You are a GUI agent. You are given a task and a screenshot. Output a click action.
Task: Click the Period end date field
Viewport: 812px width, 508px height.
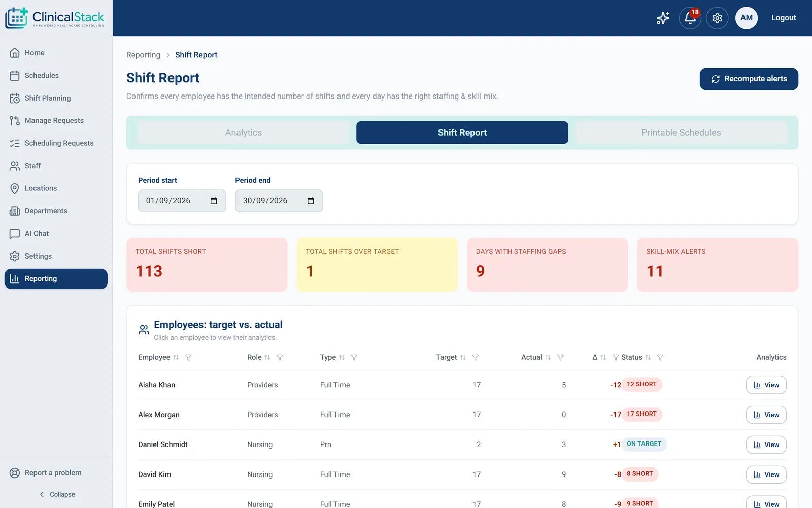[x=279, y=201]
